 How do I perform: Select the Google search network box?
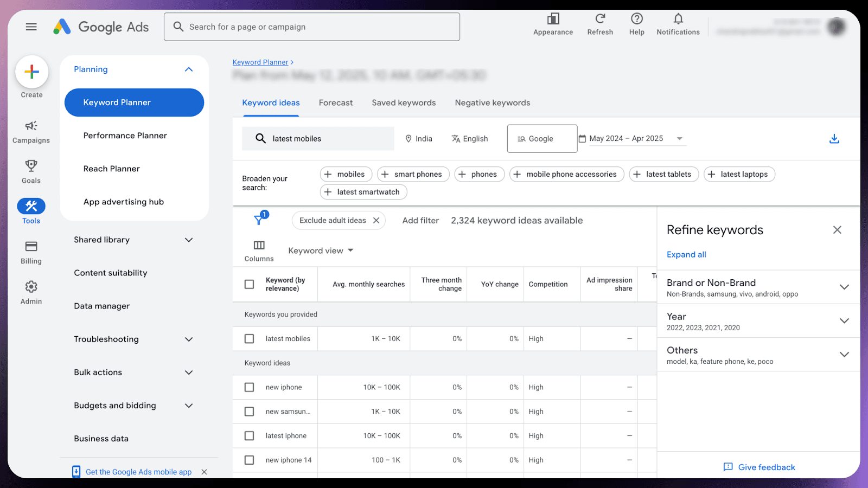coord(542,139)
